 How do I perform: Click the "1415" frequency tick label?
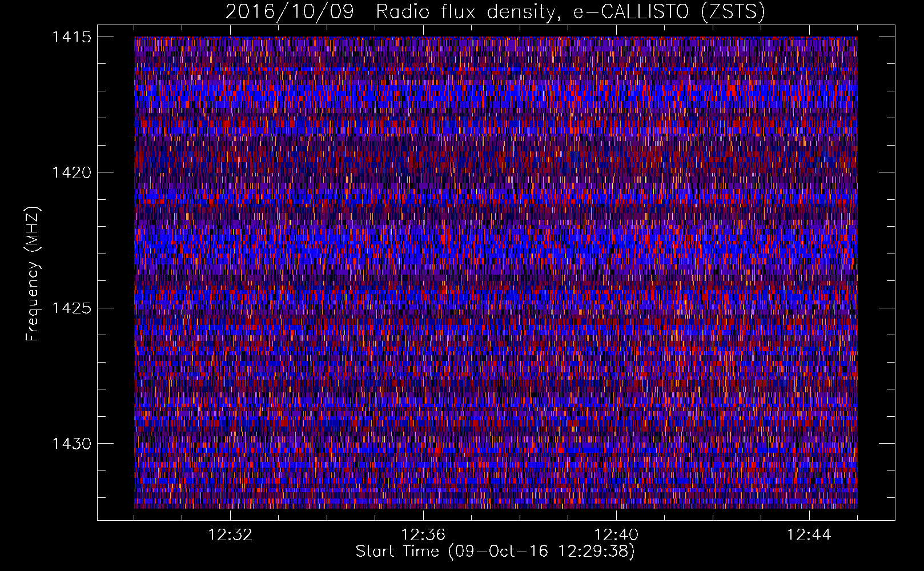point(71,37)
